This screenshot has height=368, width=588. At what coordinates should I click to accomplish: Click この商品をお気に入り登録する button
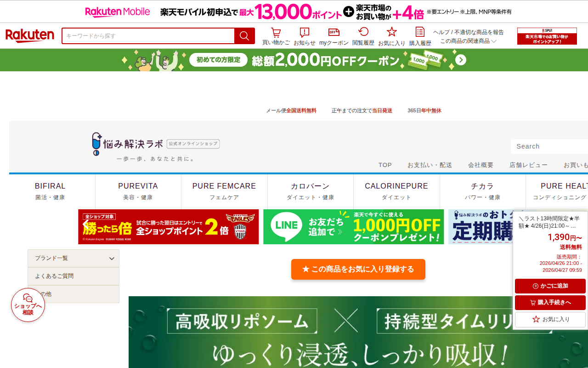point(358,269)
